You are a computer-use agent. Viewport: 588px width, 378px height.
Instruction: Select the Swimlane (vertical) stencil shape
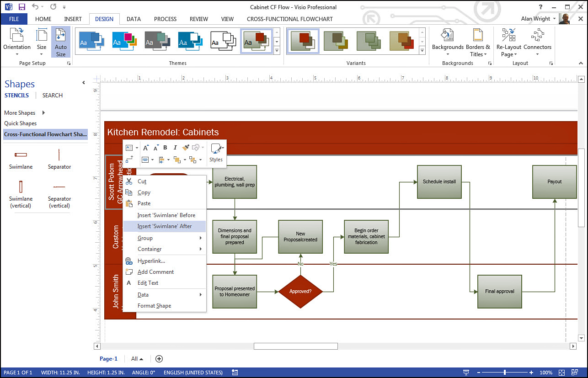[21, 194]
